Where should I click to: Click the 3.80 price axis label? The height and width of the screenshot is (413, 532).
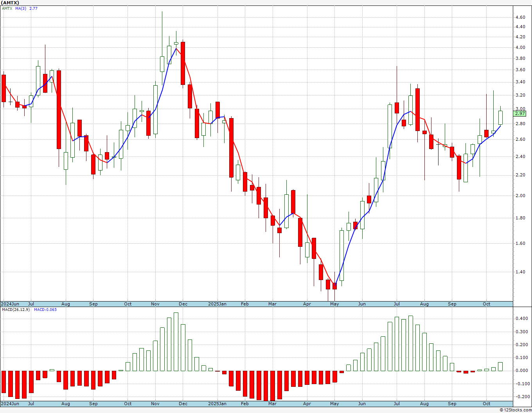[x=520, y=59]
